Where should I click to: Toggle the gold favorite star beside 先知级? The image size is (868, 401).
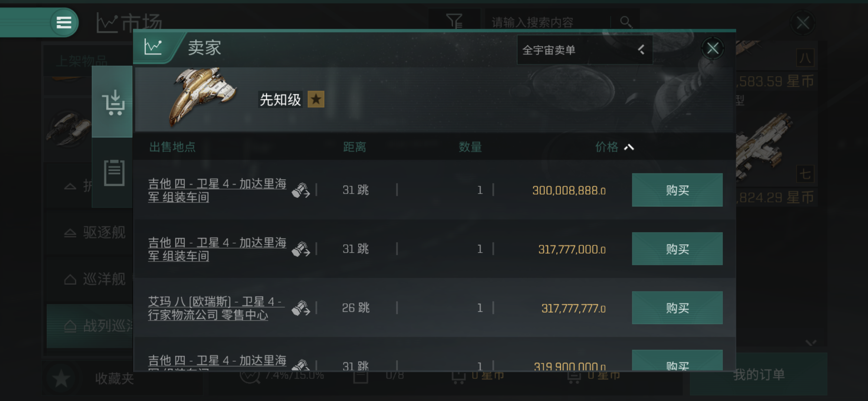pos(316,100)
